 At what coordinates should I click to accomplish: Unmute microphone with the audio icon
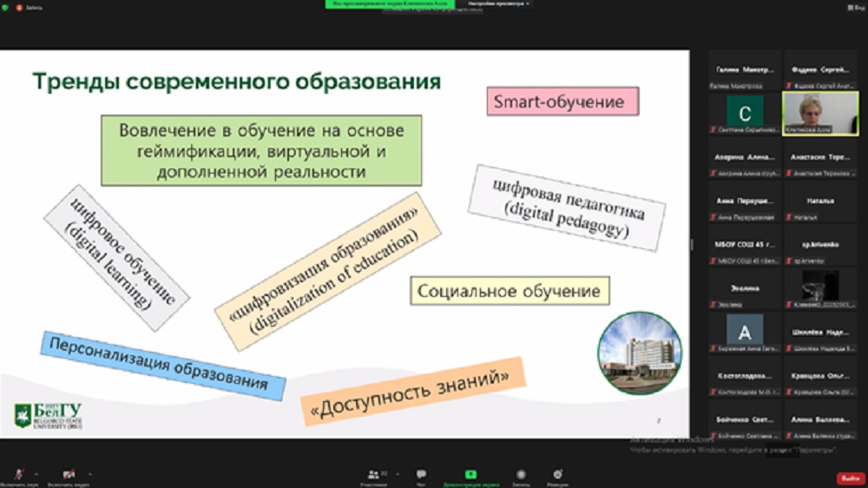coord(19,474)
